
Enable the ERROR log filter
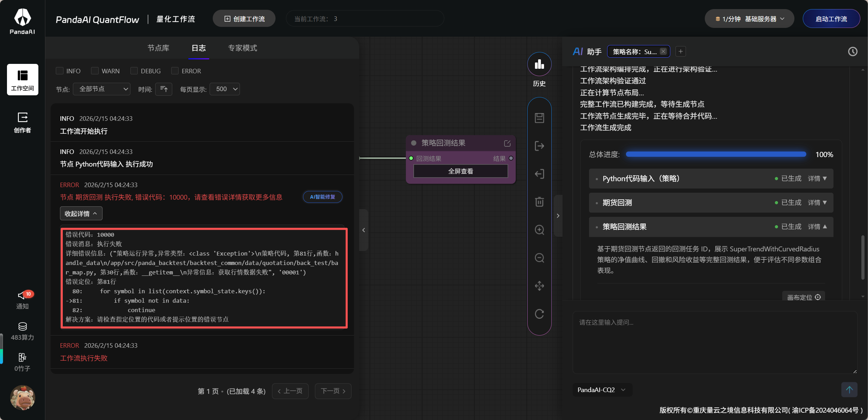175,71
